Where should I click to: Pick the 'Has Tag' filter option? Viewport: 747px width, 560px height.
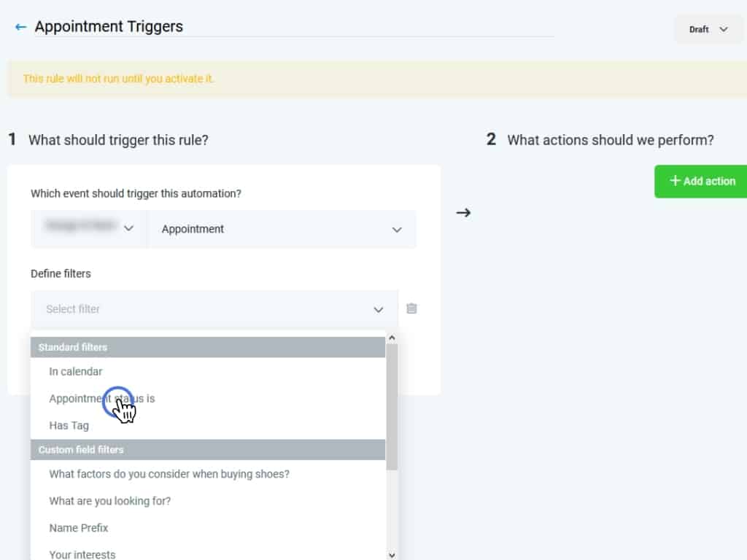[69, 425]
